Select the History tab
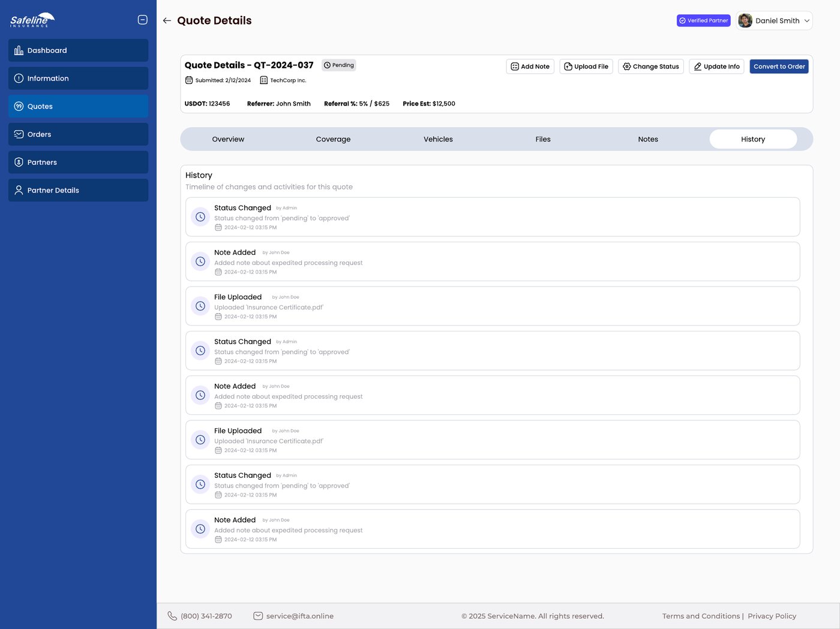Screen dimensions: 840x629 pyautogui.click(x=753, y=139)
